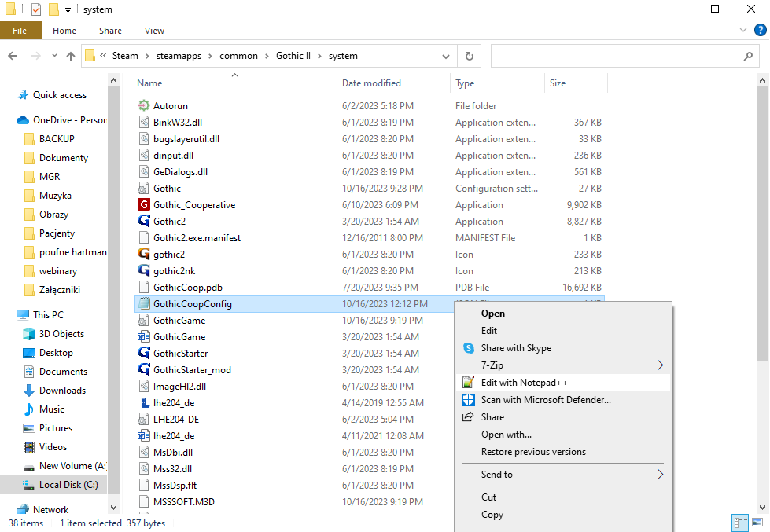
Task: Sort files by Type column header
Action: (497, 83)
